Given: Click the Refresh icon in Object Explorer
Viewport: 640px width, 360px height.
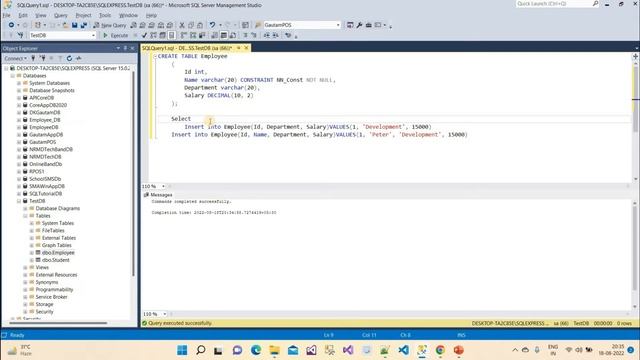Looking at the screenshot, I should tap(69, 58).
